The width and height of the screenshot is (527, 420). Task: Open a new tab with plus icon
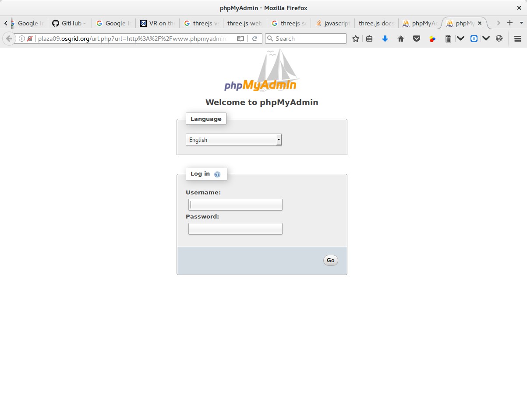510,23
